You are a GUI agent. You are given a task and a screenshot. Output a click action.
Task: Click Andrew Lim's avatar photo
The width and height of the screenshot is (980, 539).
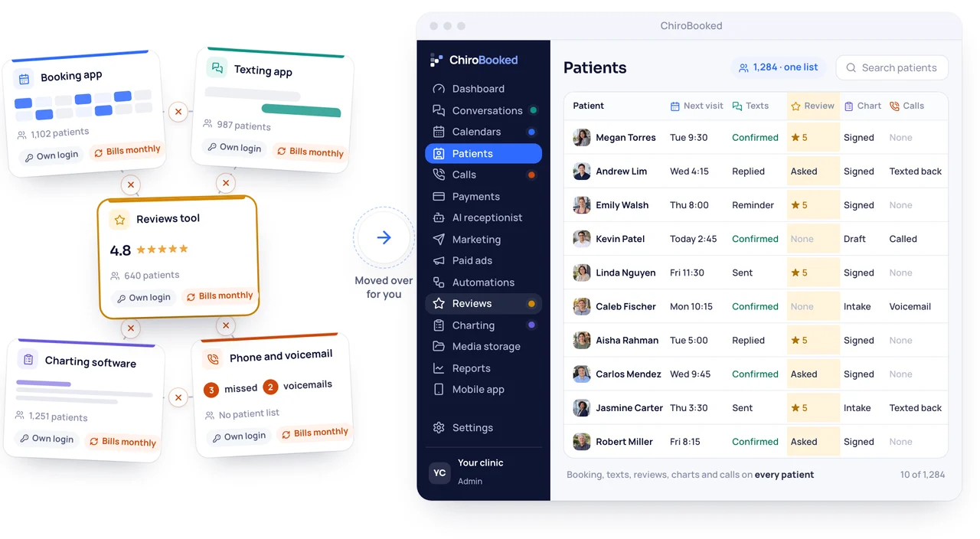click(582, 171)
